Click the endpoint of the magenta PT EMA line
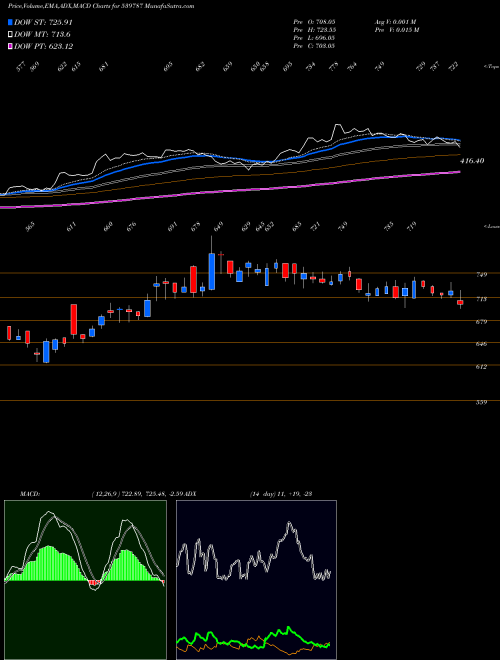 [x=460, y=172]
